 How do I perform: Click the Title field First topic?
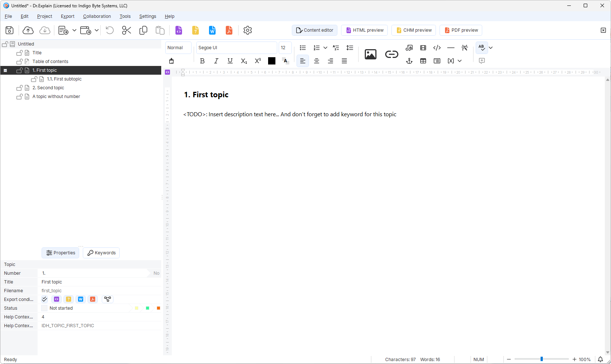click(x=99, y=282)
